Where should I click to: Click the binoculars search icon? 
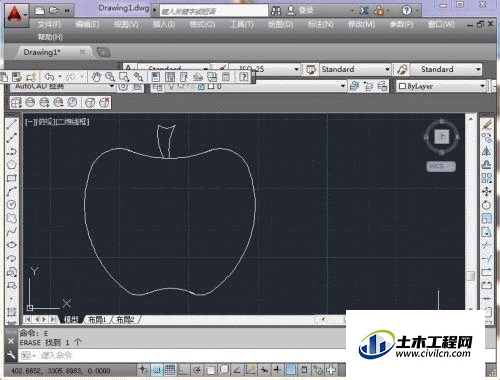(x=276, y=11)
